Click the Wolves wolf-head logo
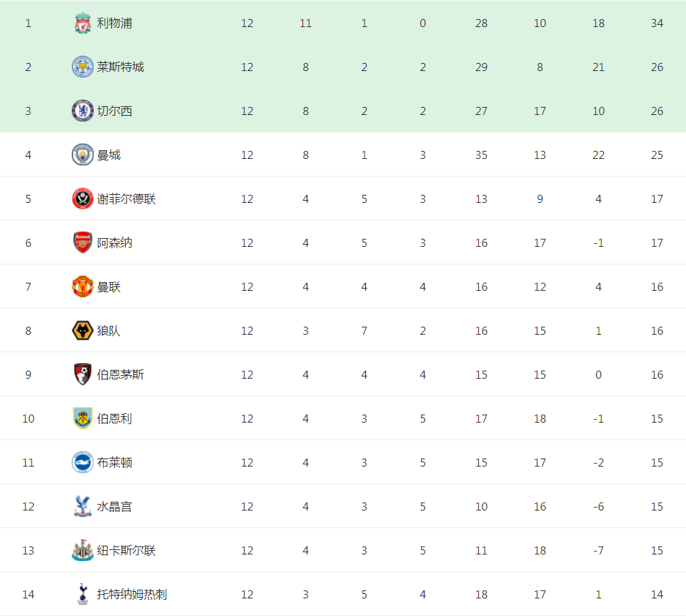Screen dimensions: 686x616 pyautogui.click(x=82, y=330)
